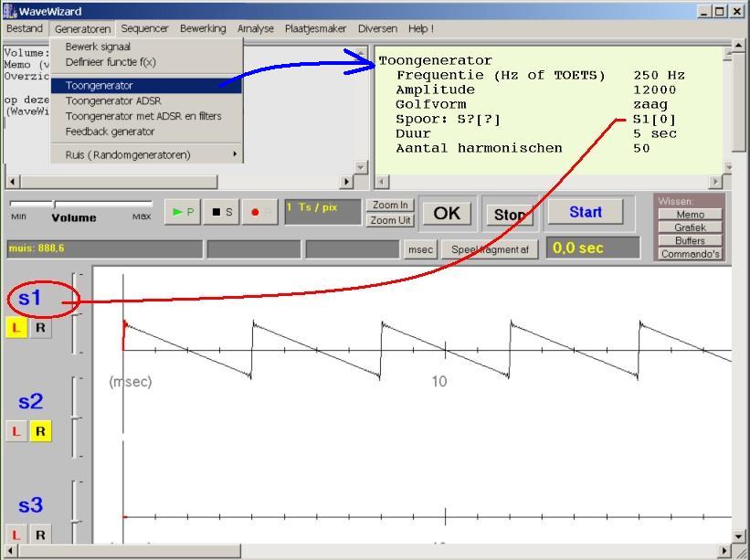Image resolution: width=750 pixels, height=560 pixels.
Task: Click the Zoom In button
Action: pos(390,205)
